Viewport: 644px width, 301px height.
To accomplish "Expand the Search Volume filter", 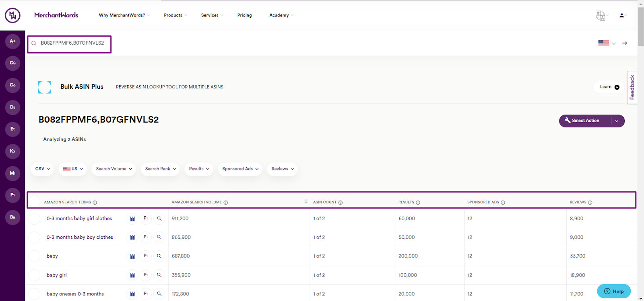I will pyautogui.click(x=114, y=169).
